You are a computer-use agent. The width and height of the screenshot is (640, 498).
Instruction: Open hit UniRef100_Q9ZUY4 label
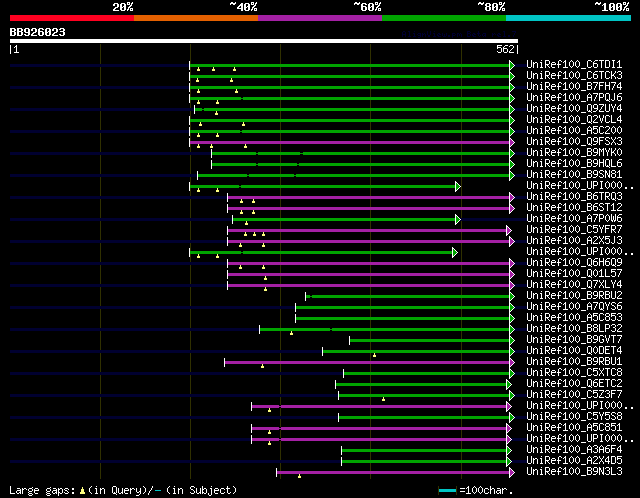pyautogui.click(x=574, y=108)
